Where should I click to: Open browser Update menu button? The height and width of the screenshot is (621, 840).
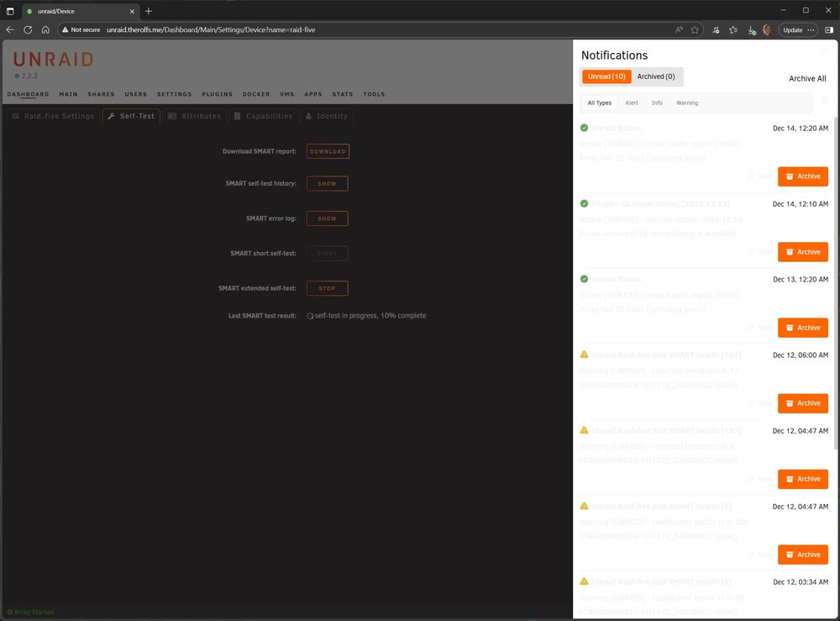(x=798, y=30)
